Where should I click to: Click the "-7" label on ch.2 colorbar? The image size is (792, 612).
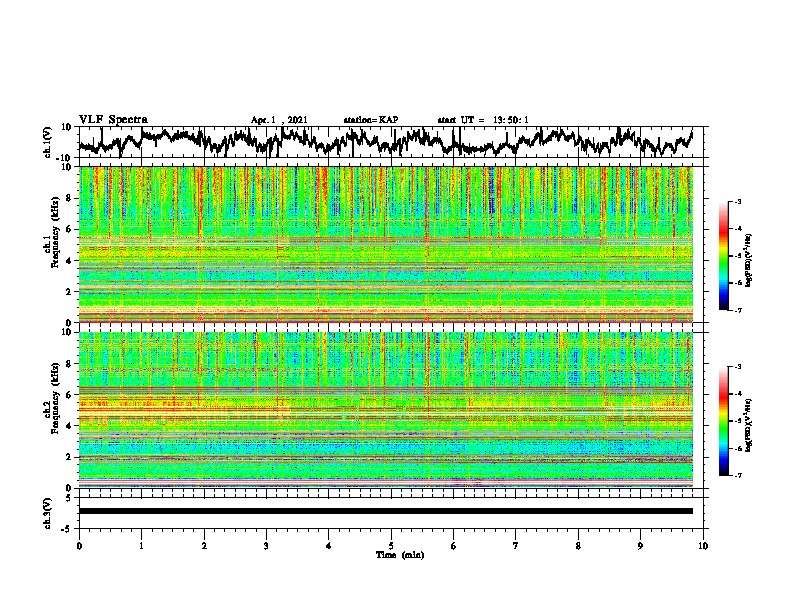click(737, 475)
